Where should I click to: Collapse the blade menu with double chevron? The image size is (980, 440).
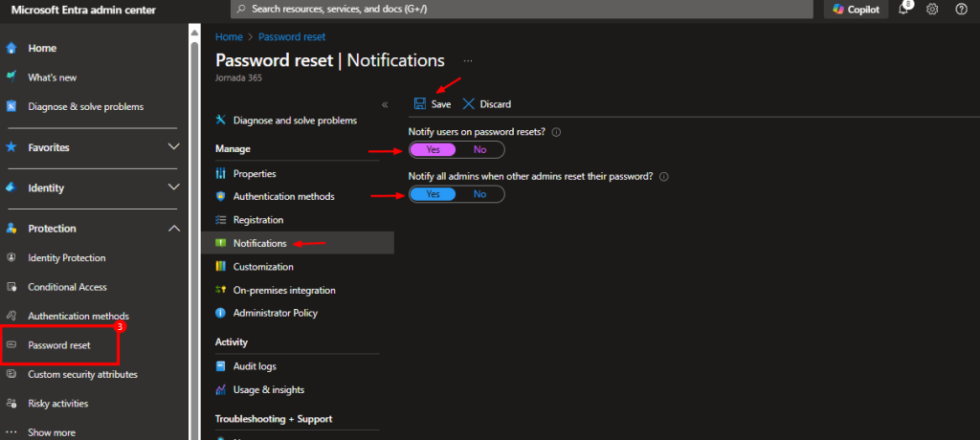pos(385,104)
